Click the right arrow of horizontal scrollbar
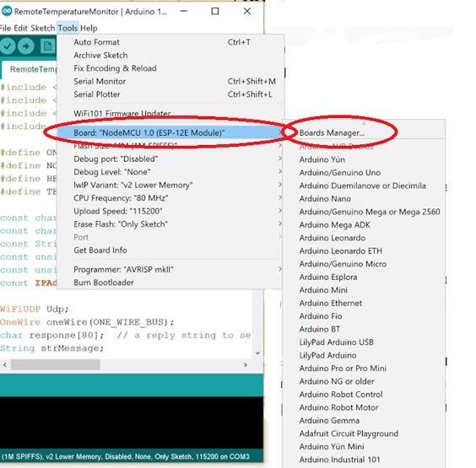 coord(246,364)
